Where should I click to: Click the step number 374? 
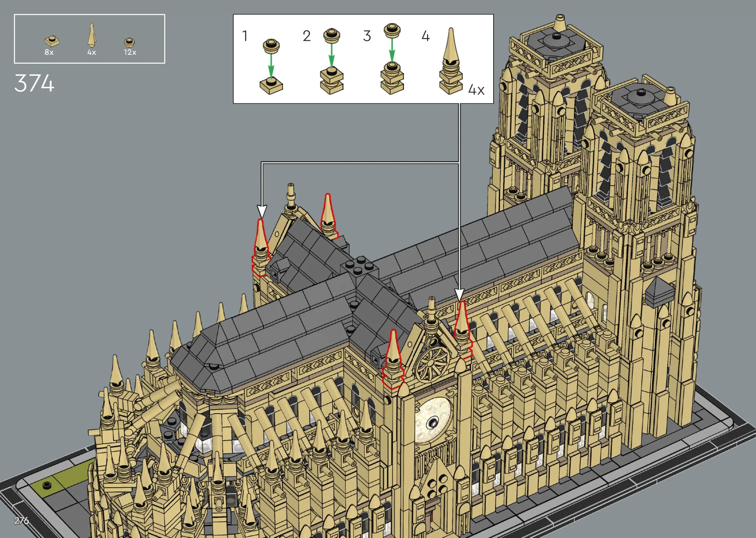click(x=34, y=83)
